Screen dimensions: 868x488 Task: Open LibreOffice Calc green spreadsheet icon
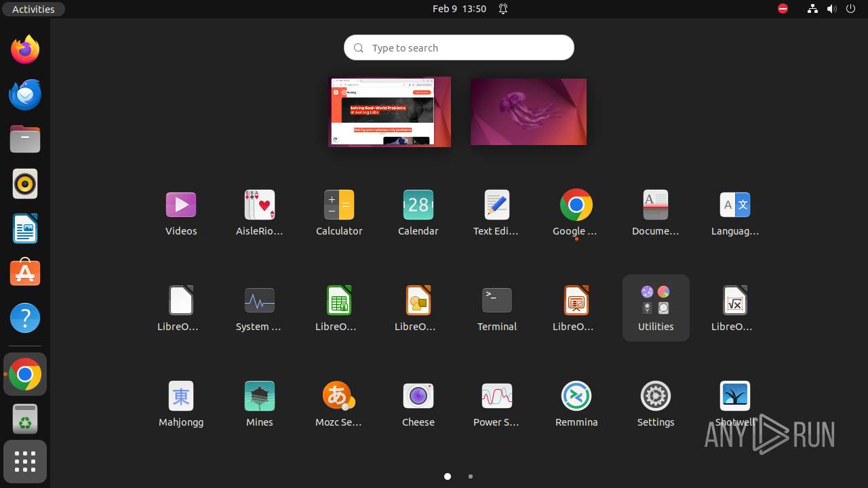coord(339,308)
